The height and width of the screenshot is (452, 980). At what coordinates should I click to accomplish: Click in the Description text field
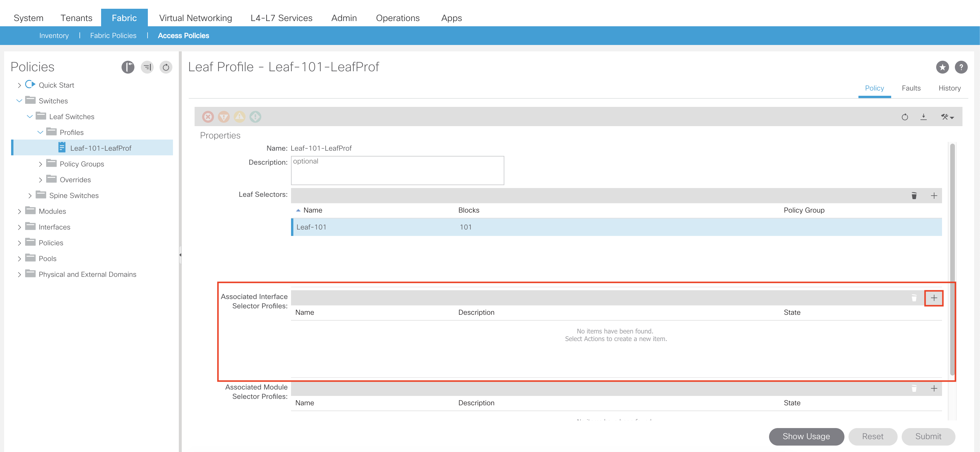click(397, 171)
